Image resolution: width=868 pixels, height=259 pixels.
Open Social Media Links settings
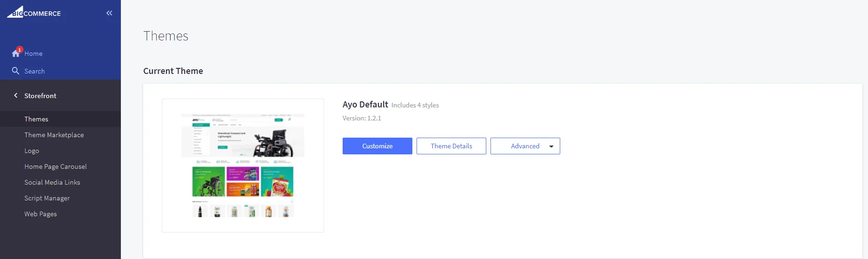pos(52,182)
